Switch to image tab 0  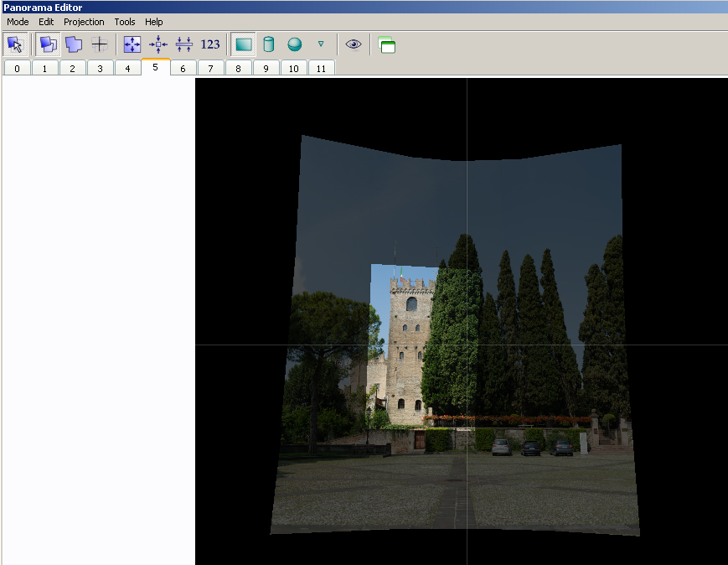click(18, 68)
